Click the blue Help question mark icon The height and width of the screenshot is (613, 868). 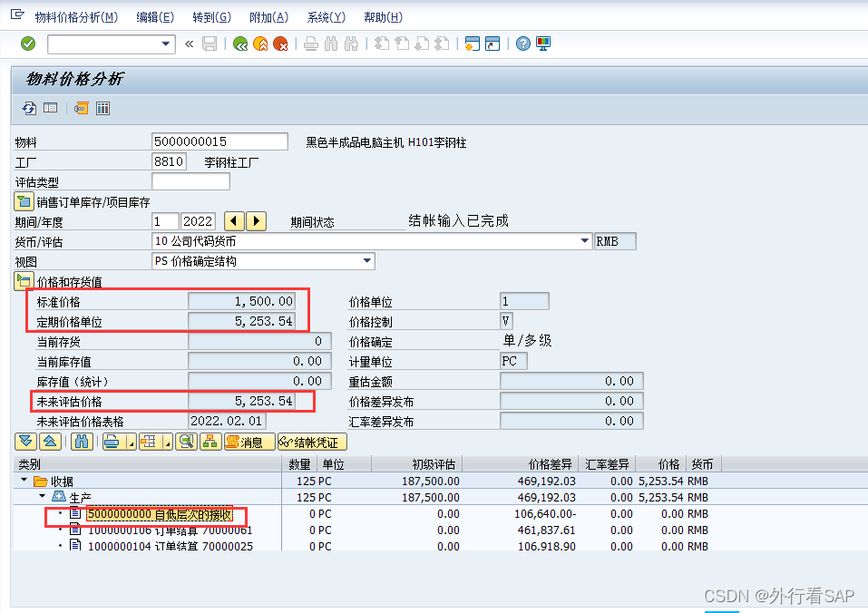(523, 44)
